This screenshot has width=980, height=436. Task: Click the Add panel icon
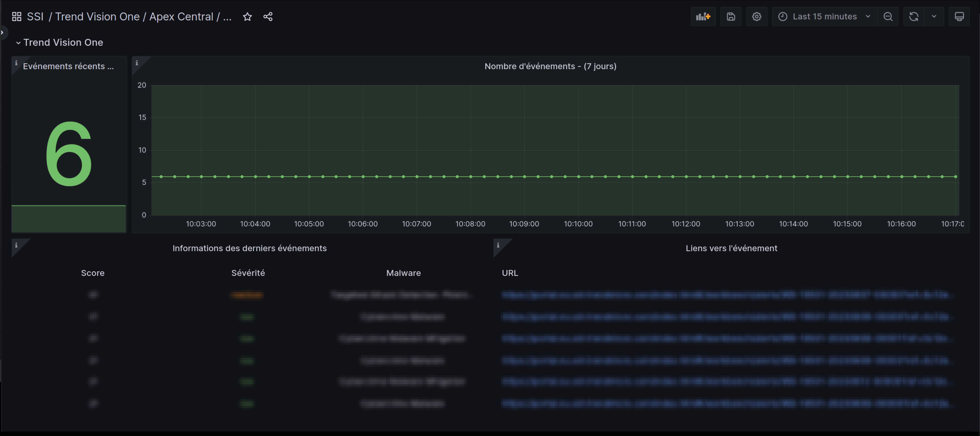click(703, 16)
